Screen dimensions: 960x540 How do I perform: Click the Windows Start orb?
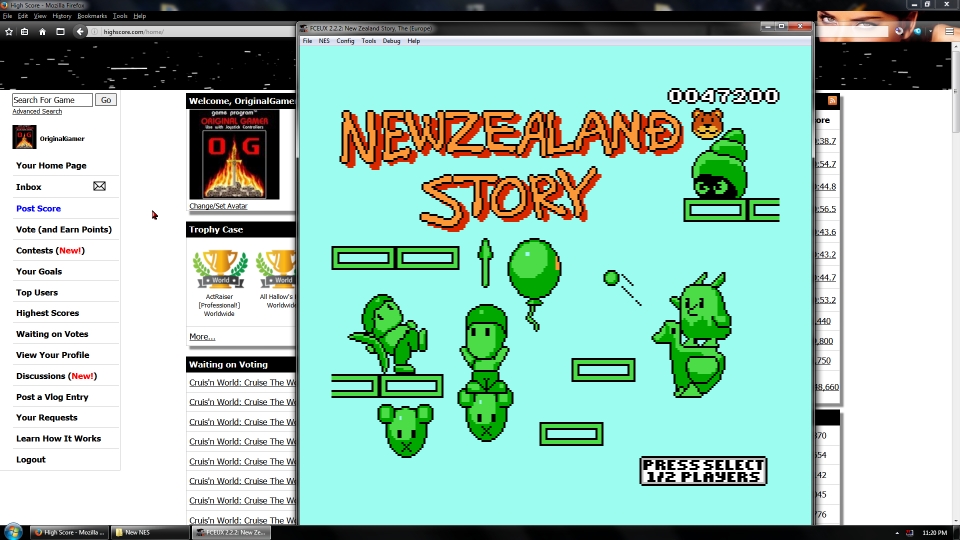13,531
